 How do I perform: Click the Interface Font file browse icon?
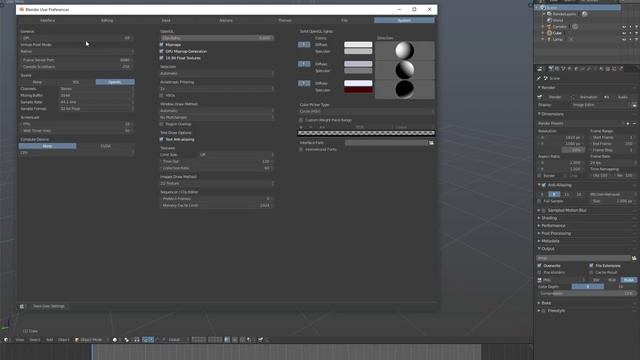tap(431, 143)
